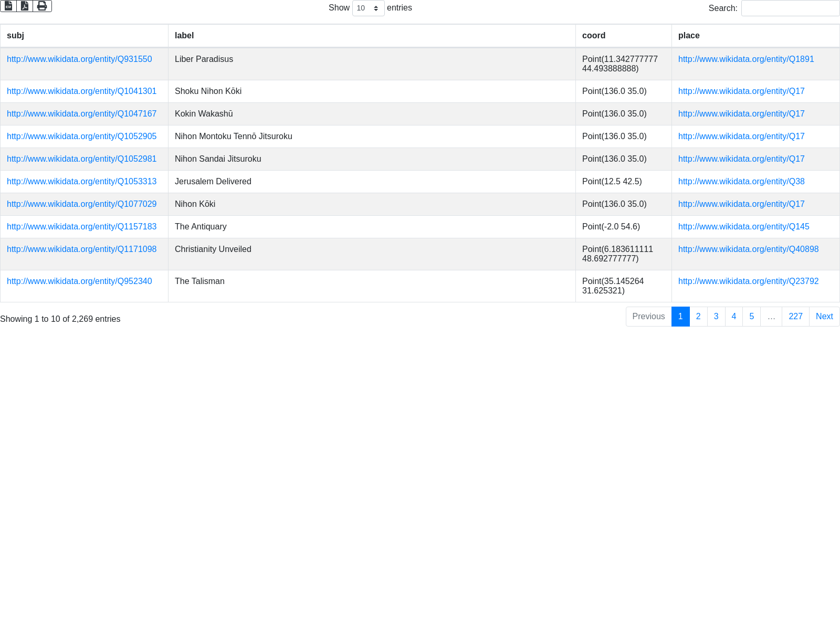The width and height of the screenshot is (840, 630).
Task: Select coord Point(35.145264 31.625321) cell
Action: click(624, 286)
